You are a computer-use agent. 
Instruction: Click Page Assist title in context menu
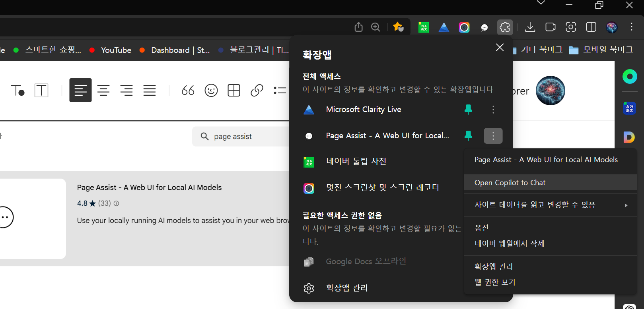(546, 160)
